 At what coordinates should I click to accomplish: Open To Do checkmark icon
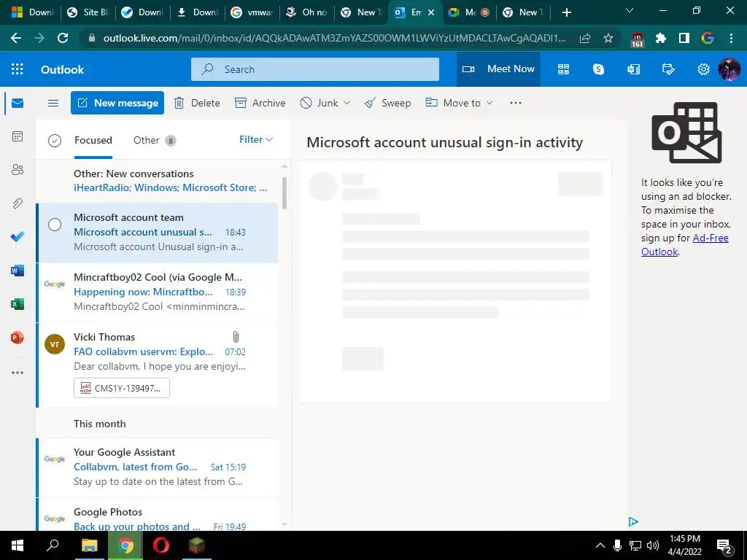pyautogui.click(x=18, y=237)
